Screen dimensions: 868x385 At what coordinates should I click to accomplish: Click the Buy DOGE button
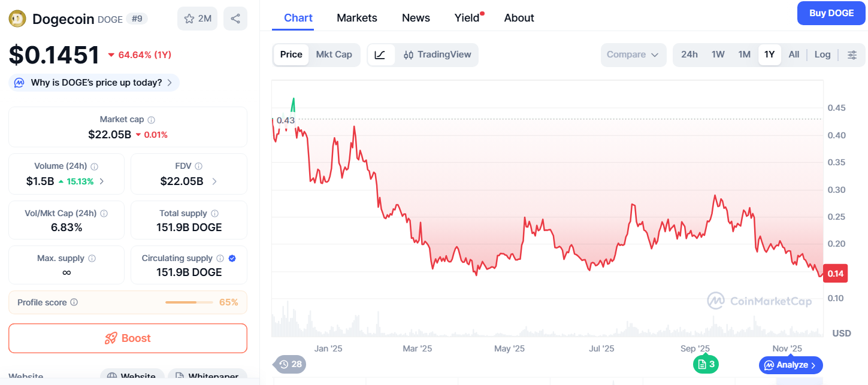[831, 13]
